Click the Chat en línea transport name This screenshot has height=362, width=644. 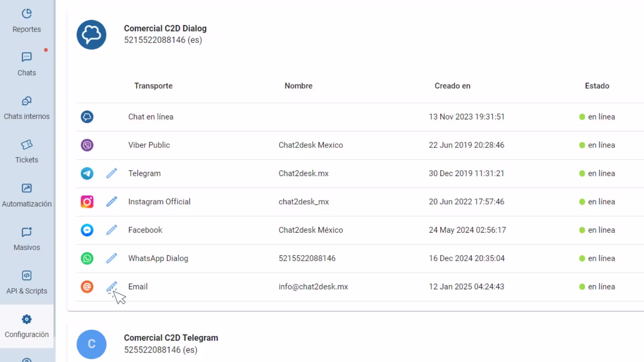(x=151, y=117)
